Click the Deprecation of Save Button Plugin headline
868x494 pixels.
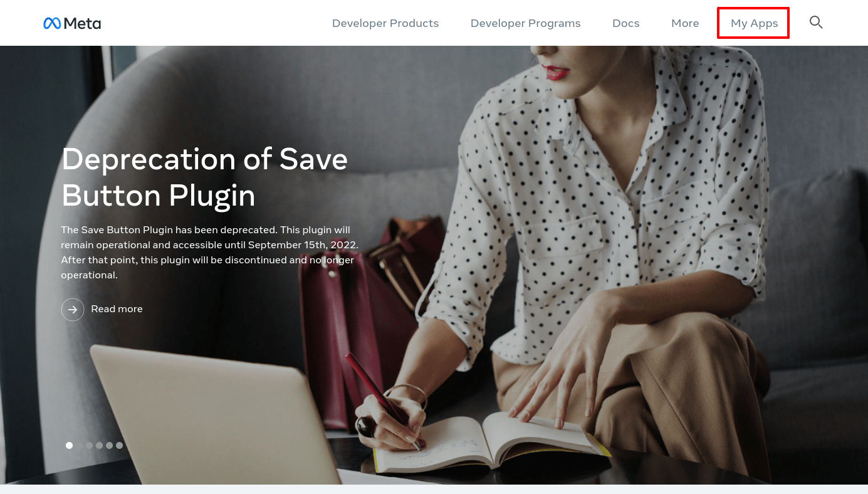(x=204, y=177)
